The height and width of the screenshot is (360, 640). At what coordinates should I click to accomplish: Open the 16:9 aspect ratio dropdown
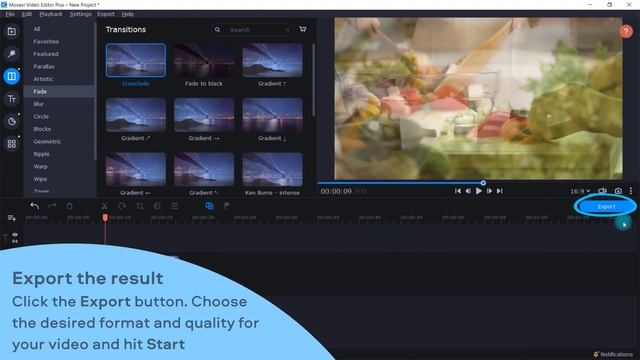(580, 191)
